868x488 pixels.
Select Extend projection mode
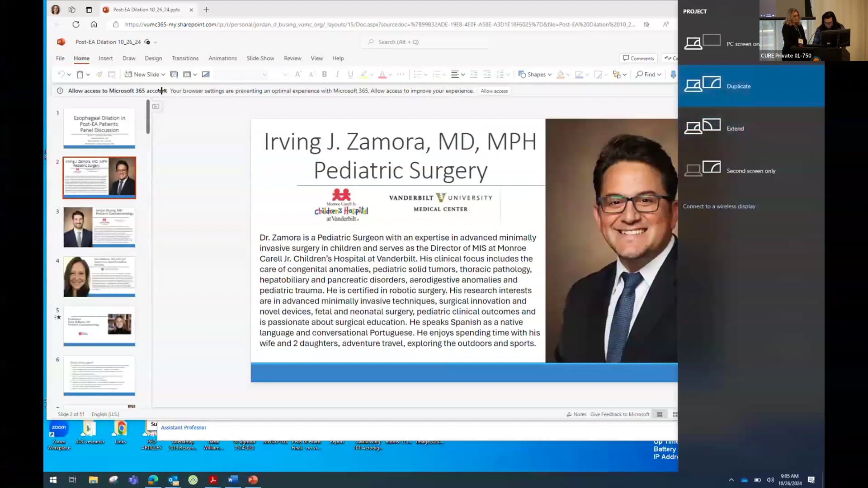point(735,128)
